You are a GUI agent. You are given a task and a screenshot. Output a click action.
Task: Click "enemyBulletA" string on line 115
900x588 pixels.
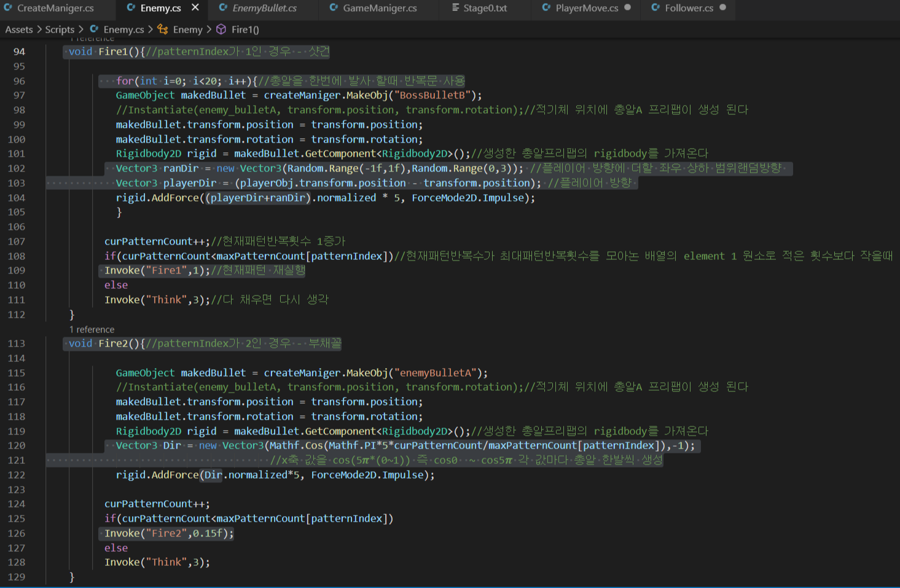[x=435, y=373]
